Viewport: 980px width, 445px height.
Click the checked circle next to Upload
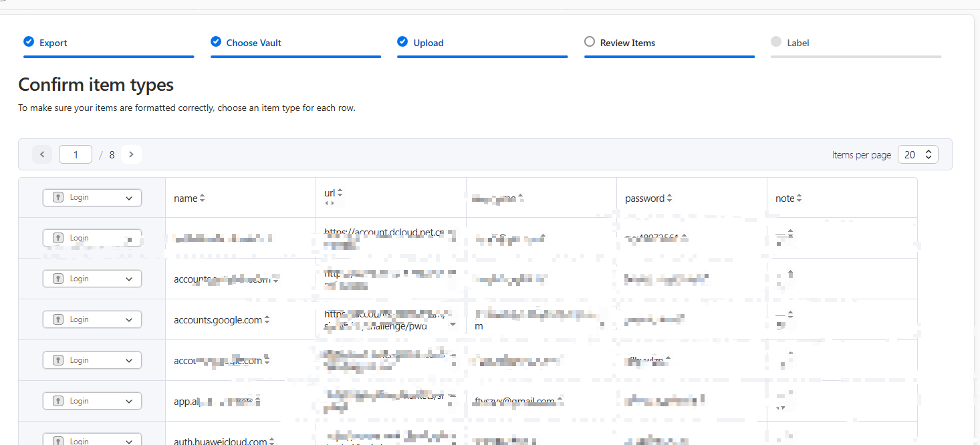[402, 42]
